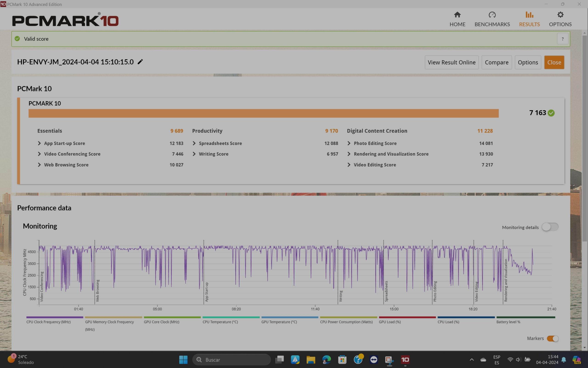The width and height of the screenshot is (588, 368).
Task: Open File Explorer from the taskbar
Action: 311,360
